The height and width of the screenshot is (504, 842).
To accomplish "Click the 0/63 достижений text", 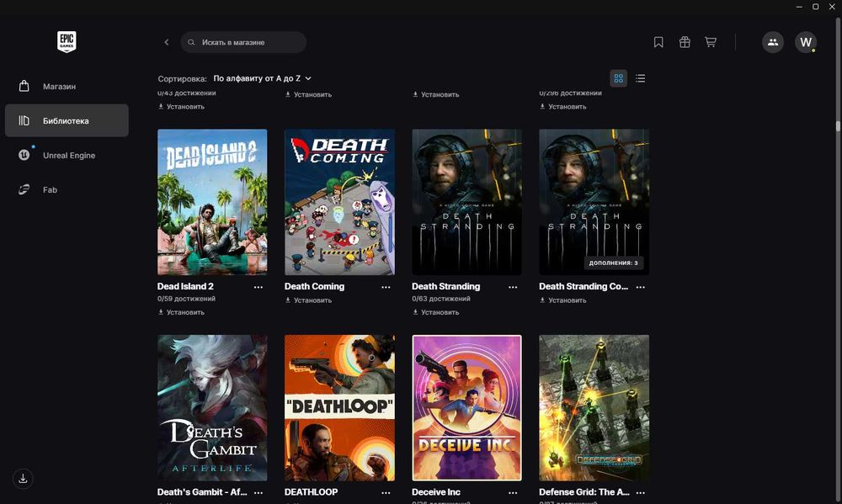I will pos(441,299).
